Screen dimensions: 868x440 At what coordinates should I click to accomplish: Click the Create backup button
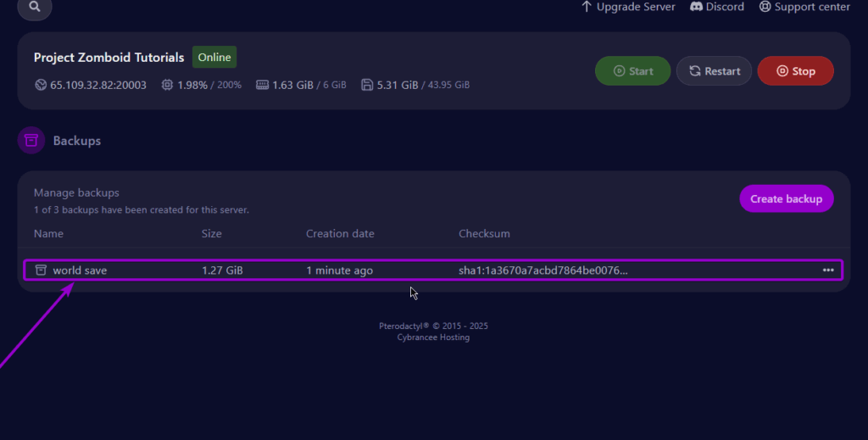click(x=786, y=198)
